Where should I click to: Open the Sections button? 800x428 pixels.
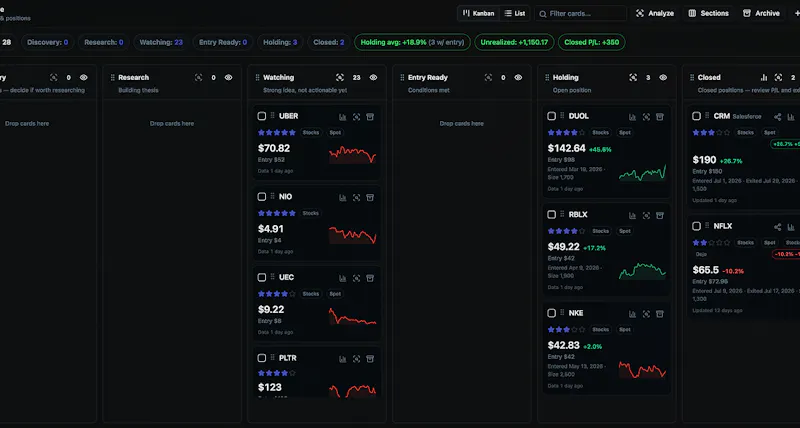(709, 13)
